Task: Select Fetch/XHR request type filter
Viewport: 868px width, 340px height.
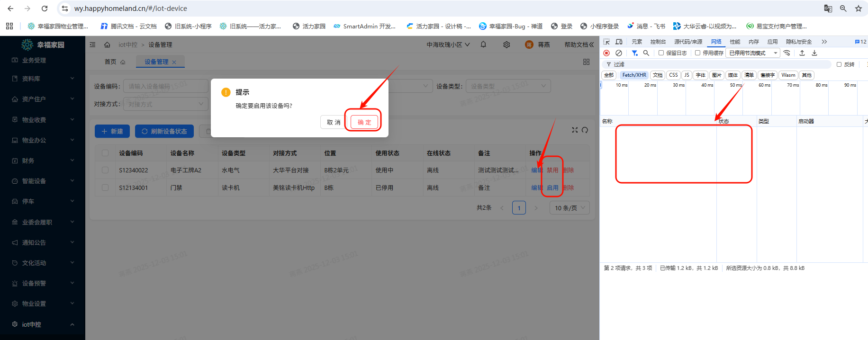Action: click(x=634, y=75)
